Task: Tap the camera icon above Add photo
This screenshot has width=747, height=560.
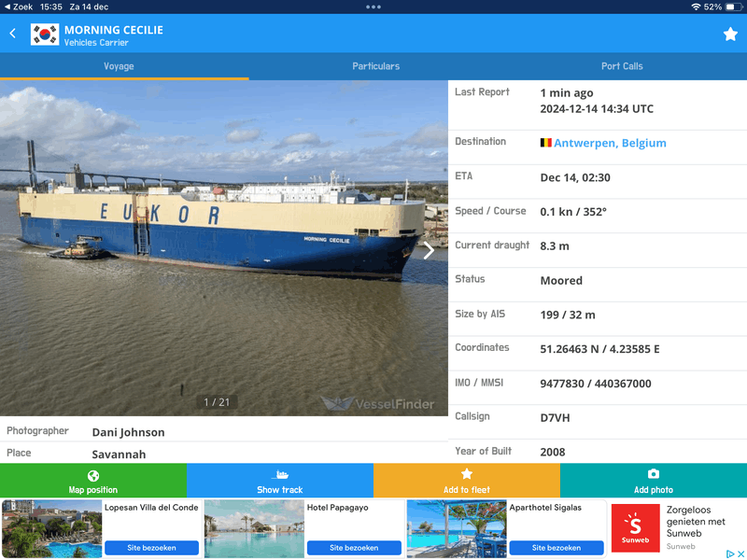Action: [654, 474]
